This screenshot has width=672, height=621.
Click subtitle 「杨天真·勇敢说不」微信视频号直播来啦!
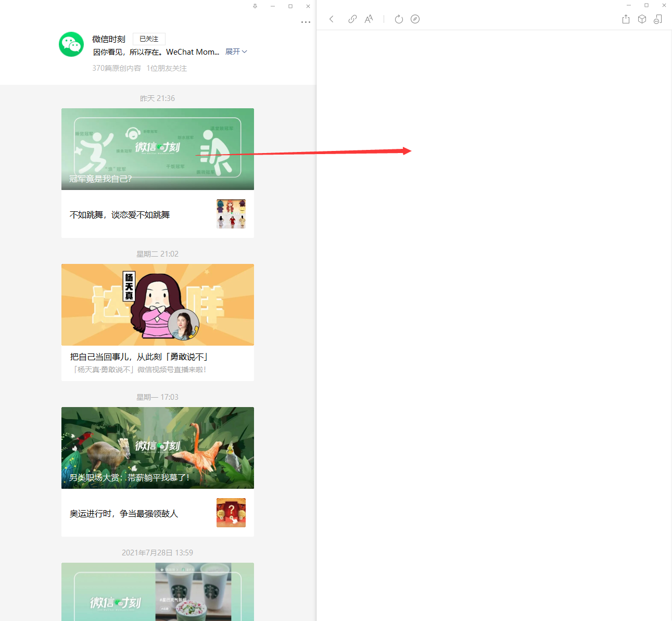pos(140,370)
